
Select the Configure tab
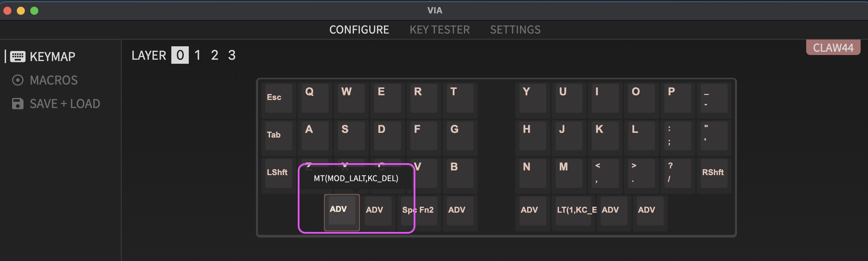359,30
